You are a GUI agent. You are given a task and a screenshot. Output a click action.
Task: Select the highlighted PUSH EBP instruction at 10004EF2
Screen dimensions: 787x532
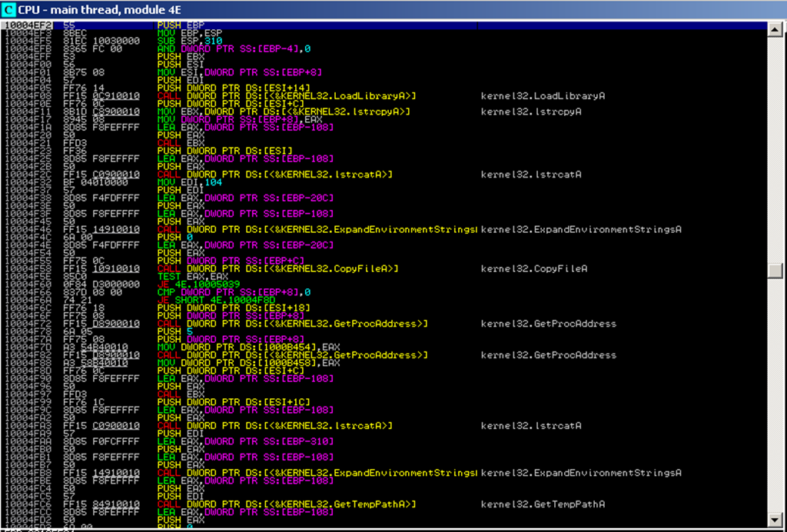(176, 25)
